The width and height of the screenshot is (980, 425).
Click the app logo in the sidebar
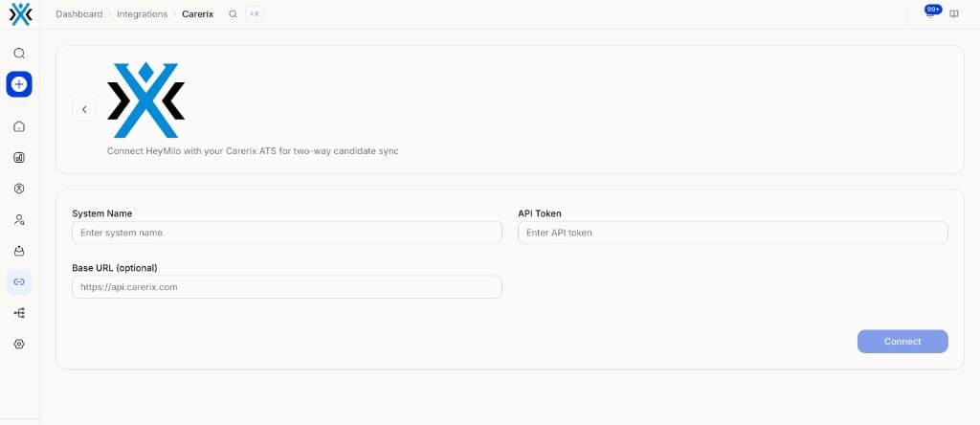20,13
